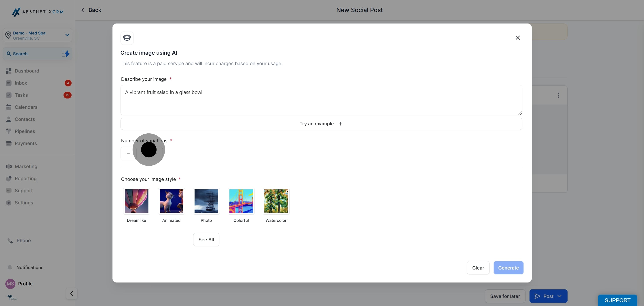Pick the Watercolor image style

pyautogui.click(x=276, y=201)
